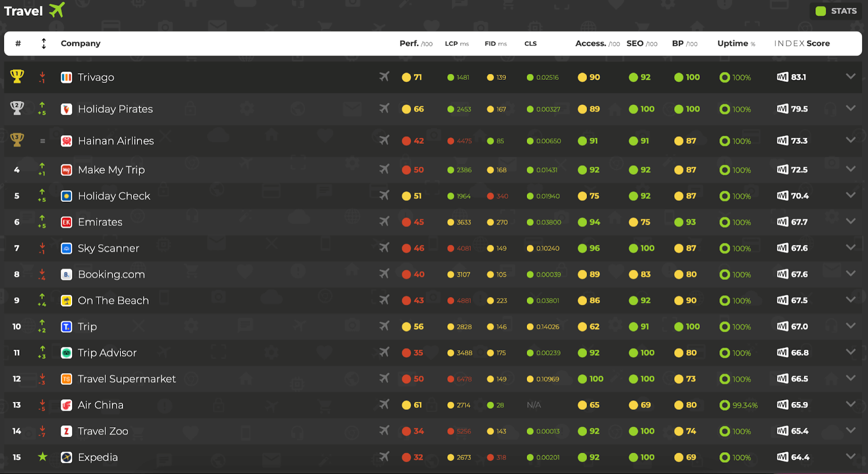Click the Trip Advisor logo icon

coord(66,353)
